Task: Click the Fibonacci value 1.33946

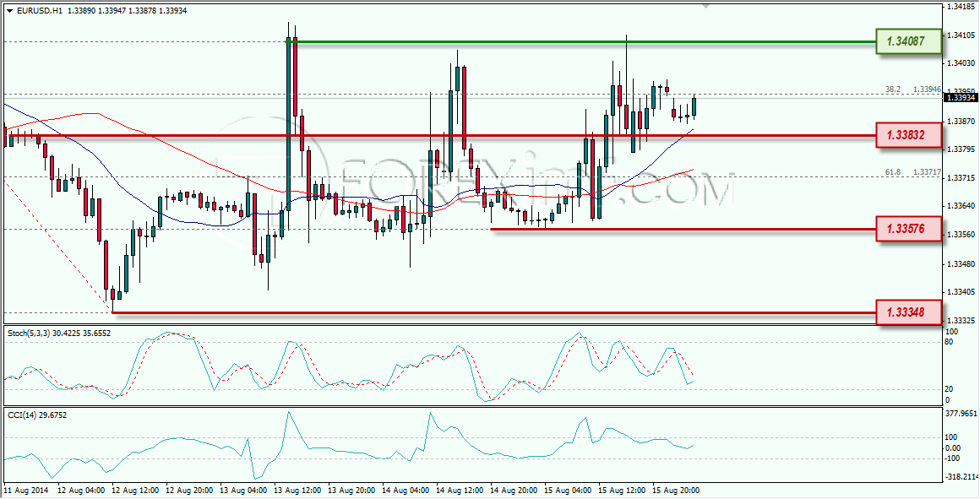Action: 927,89
